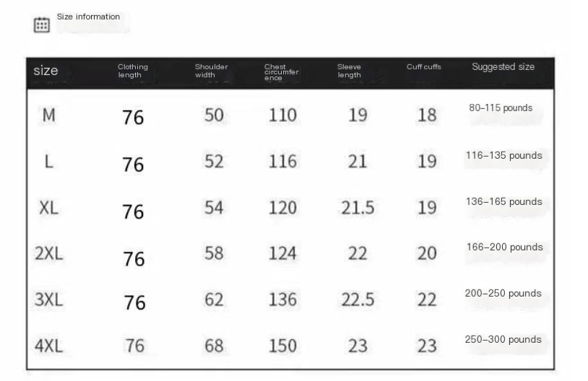Select shoulder width value 62
Viewport: 588px width, 381px height.
pyautogui.click(x=214, y=299)
